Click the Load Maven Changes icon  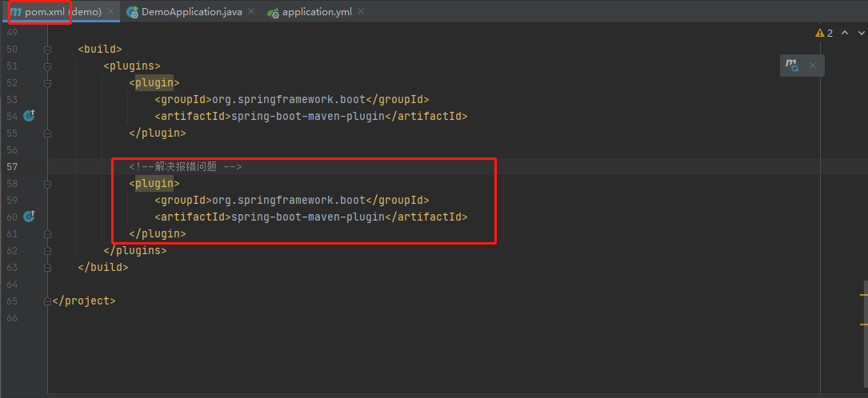click(x=792, y=66)
